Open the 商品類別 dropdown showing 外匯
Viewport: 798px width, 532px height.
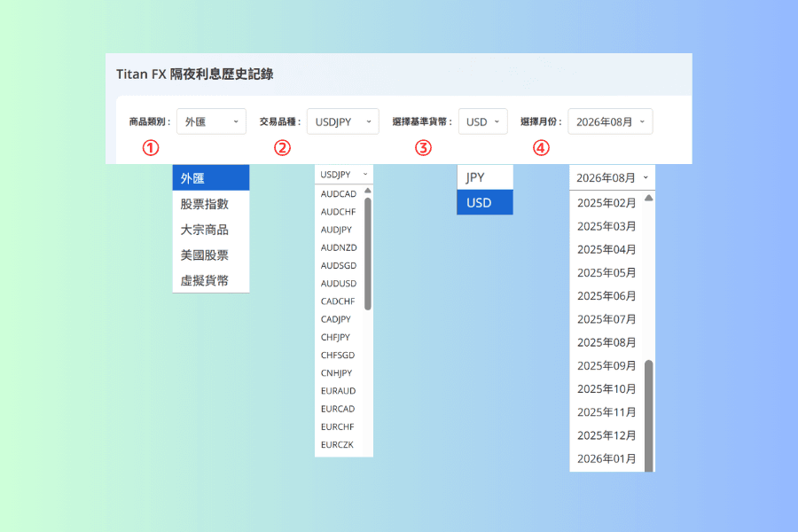pyautogui.click(x=211, y=121)
